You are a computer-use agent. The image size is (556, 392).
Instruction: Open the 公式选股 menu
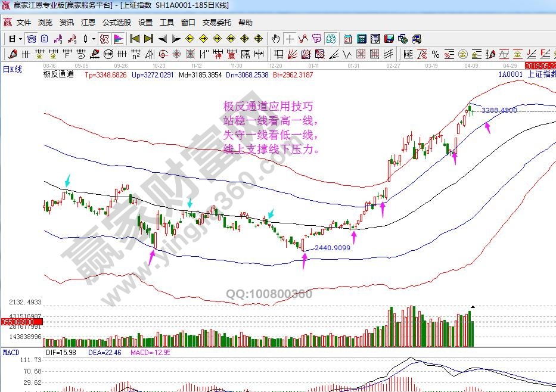point(116,23)
